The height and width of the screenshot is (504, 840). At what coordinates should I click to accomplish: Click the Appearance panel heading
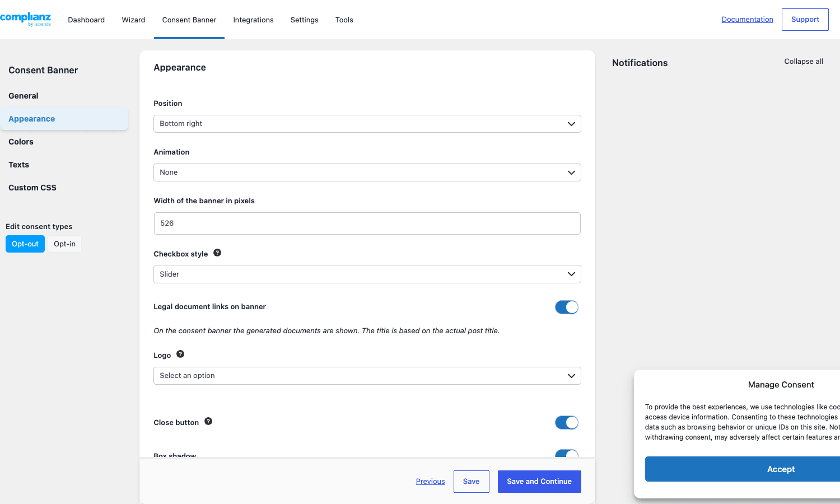[x=180, y=68]
